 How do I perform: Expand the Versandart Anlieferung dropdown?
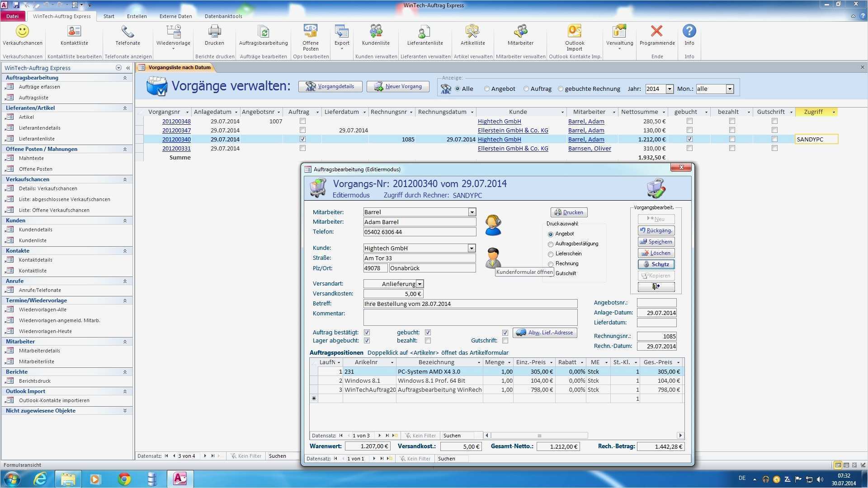click(420, 284)
